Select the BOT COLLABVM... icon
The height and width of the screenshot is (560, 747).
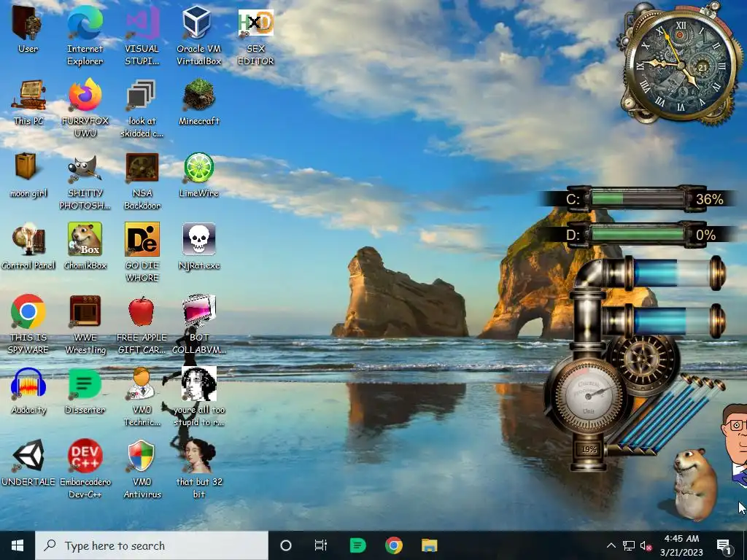[198, 324]
